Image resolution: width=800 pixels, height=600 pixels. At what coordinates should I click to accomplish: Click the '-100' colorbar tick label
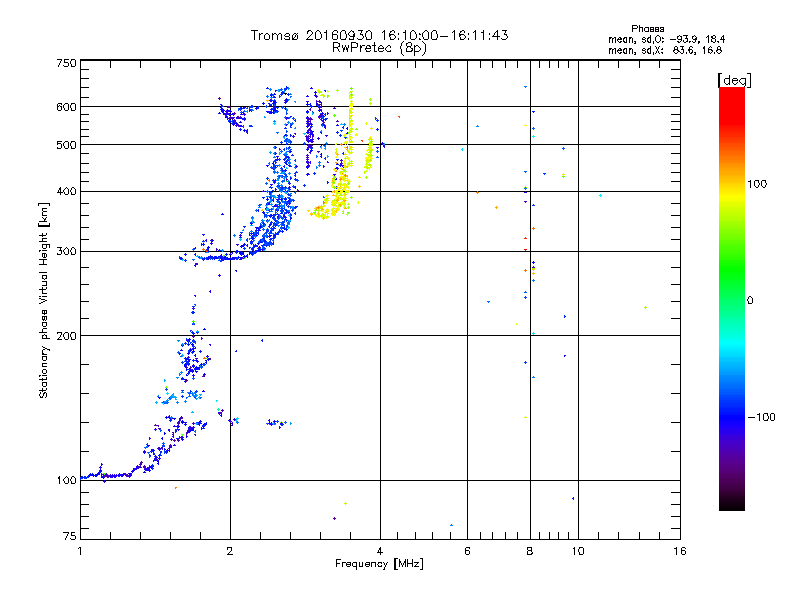coord(761,417)
